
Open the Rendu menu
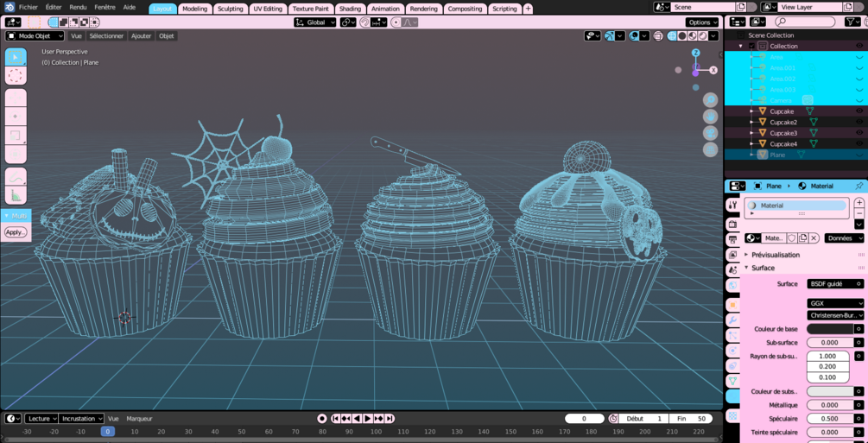78,8
